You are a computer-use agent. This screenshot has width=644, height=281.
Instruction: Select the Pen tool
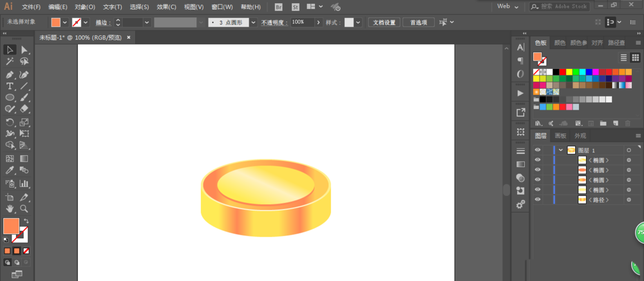[x=10, y=74]
